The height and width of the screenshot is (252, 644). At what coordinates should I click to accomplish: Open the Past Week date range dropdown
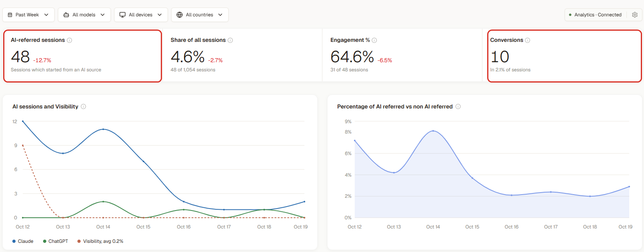29,15
